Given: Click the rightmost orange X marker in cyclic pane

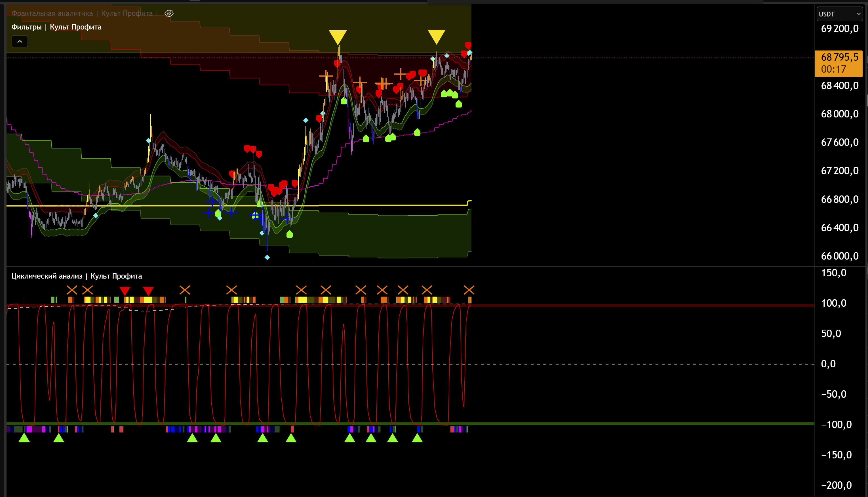Looking at the screenshot, I should click(x=469, y=290).
